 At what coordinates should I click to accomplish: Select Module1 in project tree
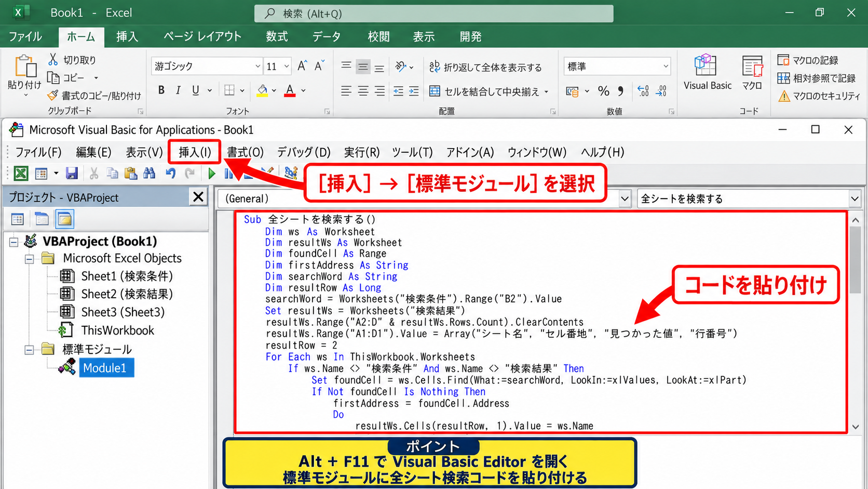[x=105, y=368]
